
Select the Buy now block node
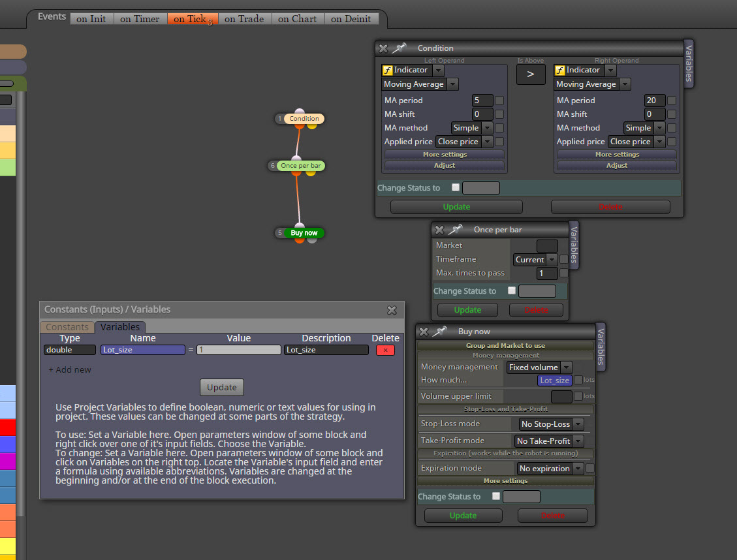(304, 232)
